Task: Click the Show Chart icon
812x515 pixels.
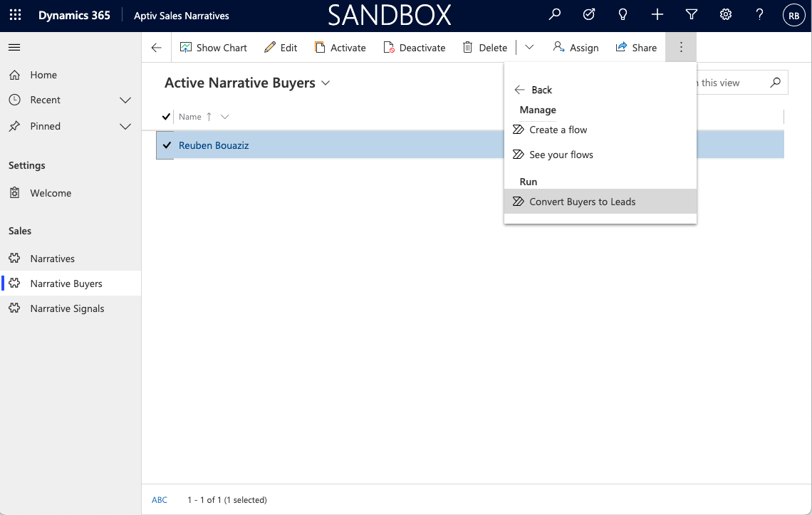Action: (185, 48)
